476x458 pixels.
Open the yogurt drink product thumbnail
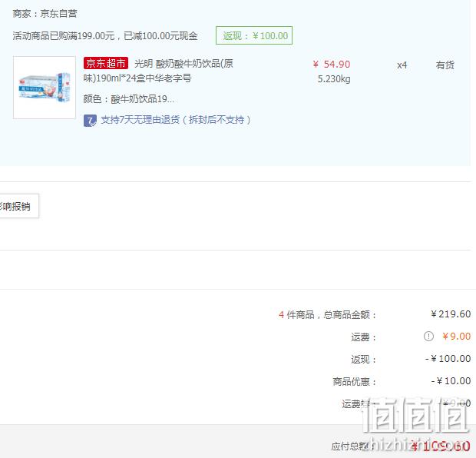[45, 88]
